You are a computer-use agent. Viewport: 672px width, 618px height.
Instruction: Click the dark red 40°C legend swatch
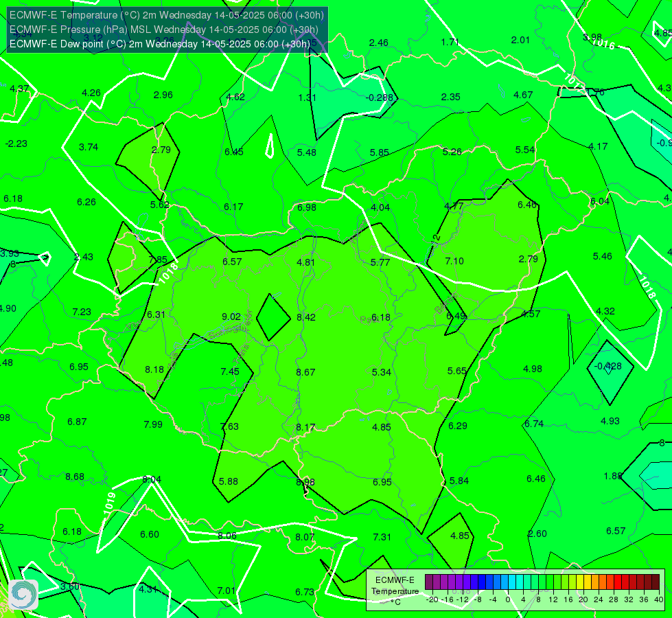click(656, 582)
